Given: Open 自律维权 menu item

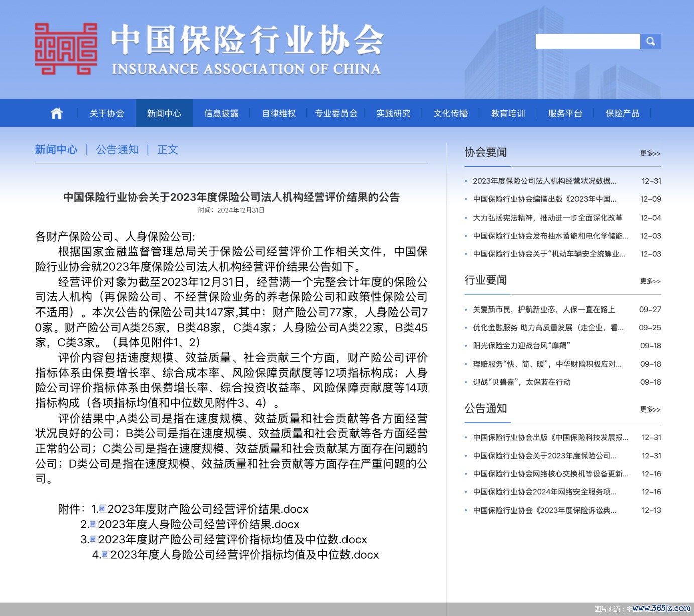Looking at the screenshot, I should 279,113.
